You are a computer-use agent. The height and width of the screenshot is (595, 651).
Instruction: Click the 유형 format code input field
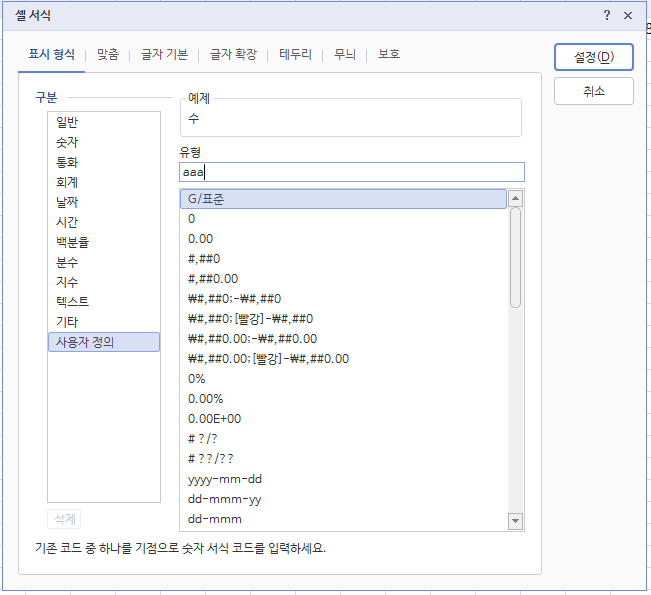352,172
